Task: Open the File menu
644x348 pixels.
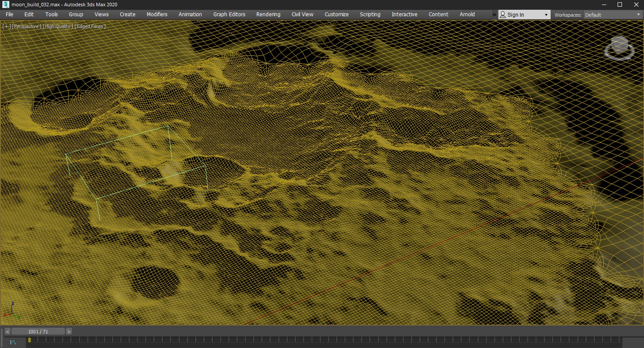Action: (9, 14)
